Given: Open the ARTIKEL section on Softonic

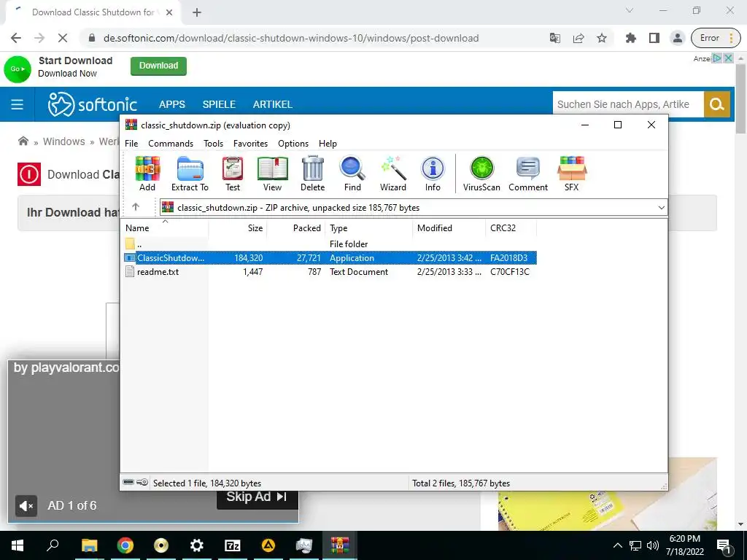Looking at the screenshot, I should (x=273, y=104).
